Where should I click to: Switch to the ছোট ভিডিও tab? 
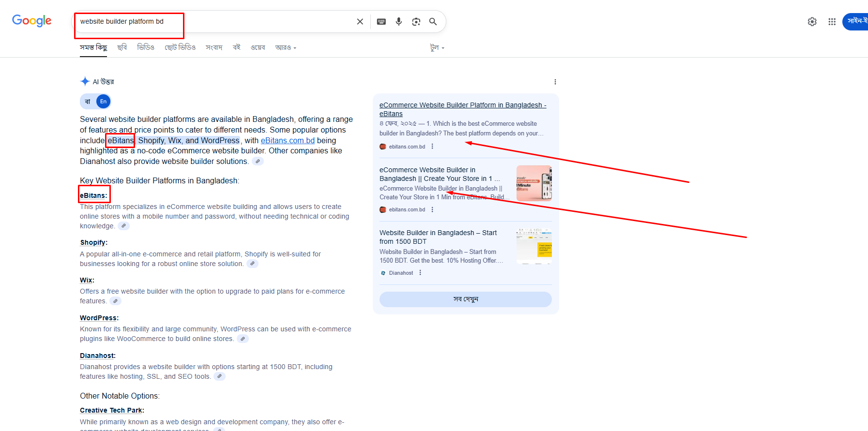pyautogui.click(x=180, y=47)
